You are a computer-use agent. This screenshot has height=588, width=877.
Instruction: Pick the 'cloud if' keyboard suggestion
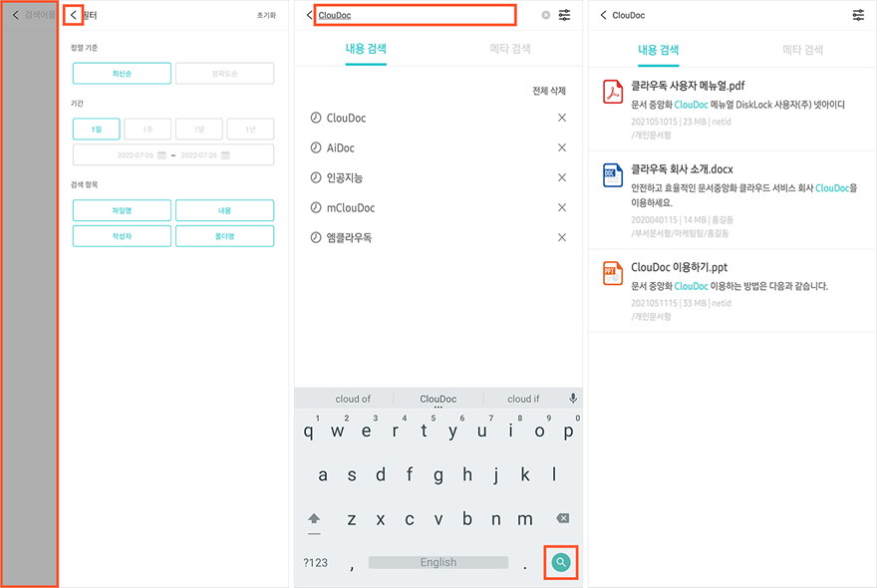(x=523, y=399)
